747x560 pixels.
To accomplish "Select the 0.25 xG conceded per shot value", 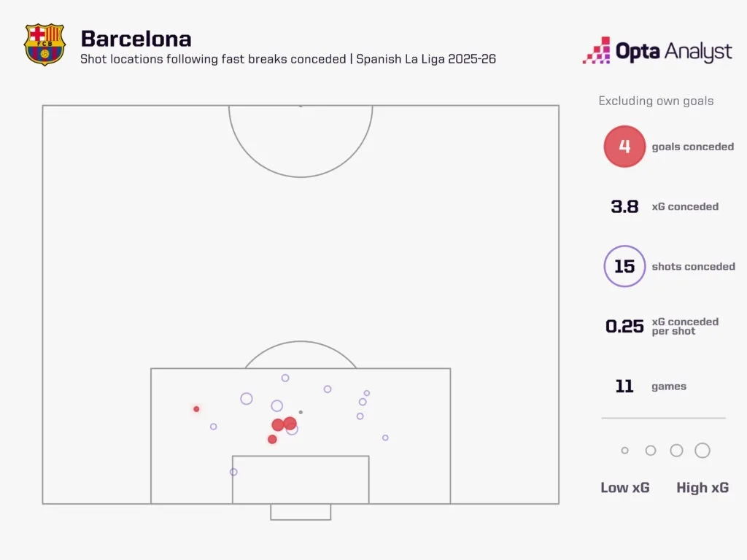I will click(x=624, y=326).
